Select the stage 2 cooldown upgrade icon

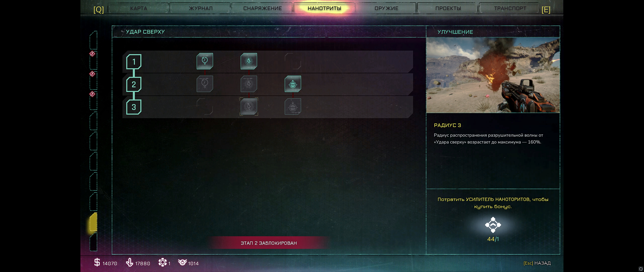coord(205,84)
